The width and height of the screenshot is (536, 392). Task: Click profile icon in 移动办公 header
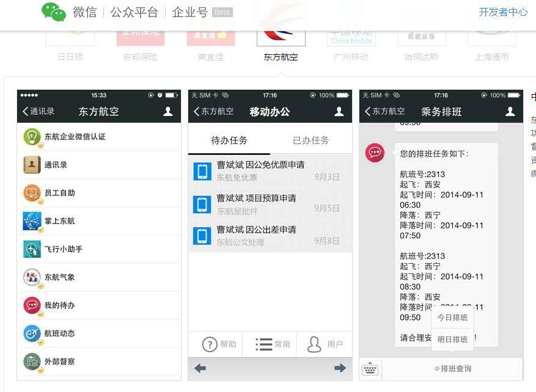[x=339, y=111]
